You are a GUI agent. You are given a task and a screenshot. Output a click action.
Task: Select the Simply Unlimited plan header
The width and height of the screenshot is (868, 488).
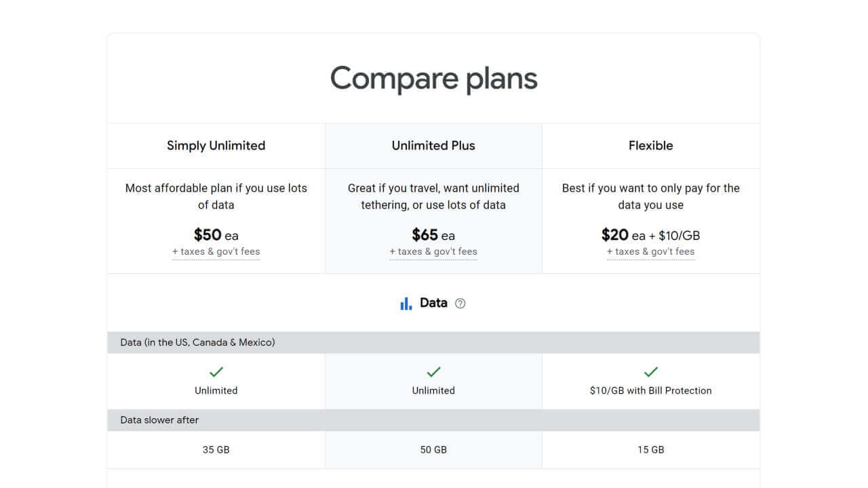click(216, 146)
